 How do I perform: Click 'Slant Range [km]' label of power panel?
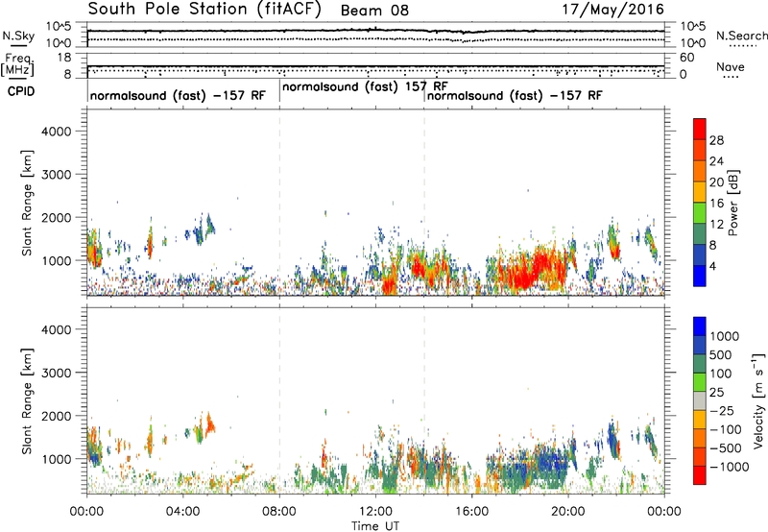pyautogui.click(x=27, y=203)
